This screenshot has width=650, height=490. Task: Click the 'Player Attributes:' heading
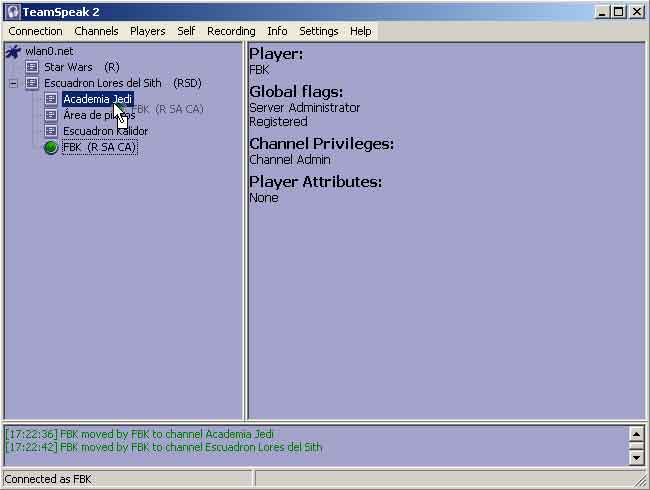click(315, 182)
